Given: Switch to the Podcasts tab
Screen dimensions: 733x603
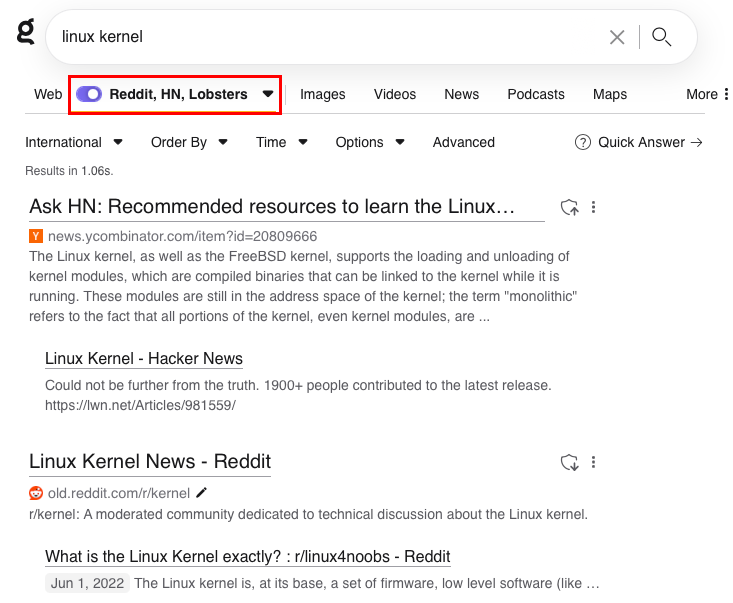Looking at the screenshot, I should coord(535,94).
